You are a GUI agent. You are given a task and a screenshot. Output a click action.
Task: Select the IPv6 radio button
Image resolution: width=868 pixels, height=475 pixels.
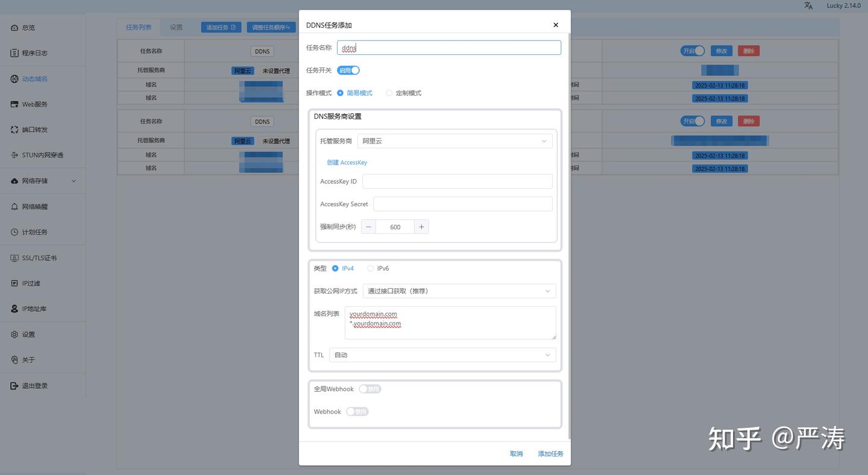coord(370,268)
